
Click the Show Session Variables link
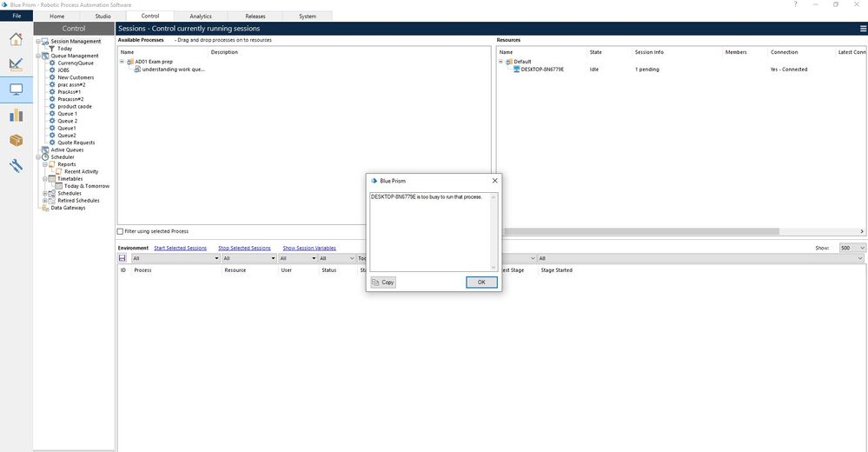point(309,248)
